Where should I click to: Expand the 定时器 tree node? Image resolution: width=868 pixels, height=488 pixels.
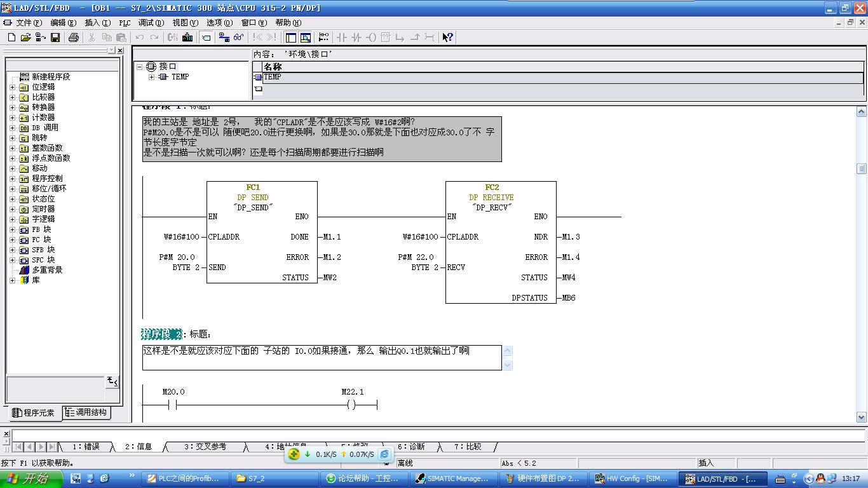tap(12, 209)
